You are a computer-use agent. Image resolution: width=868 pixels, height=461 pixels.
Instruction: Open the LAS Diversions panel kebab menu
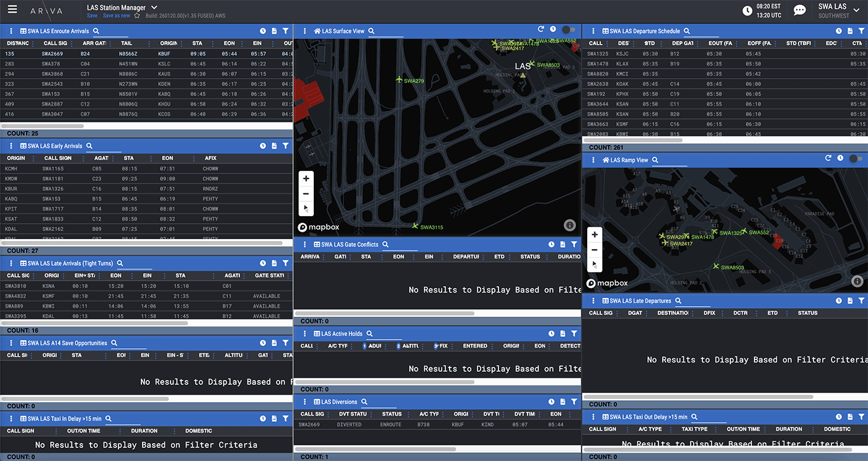[x=304, y=402]
